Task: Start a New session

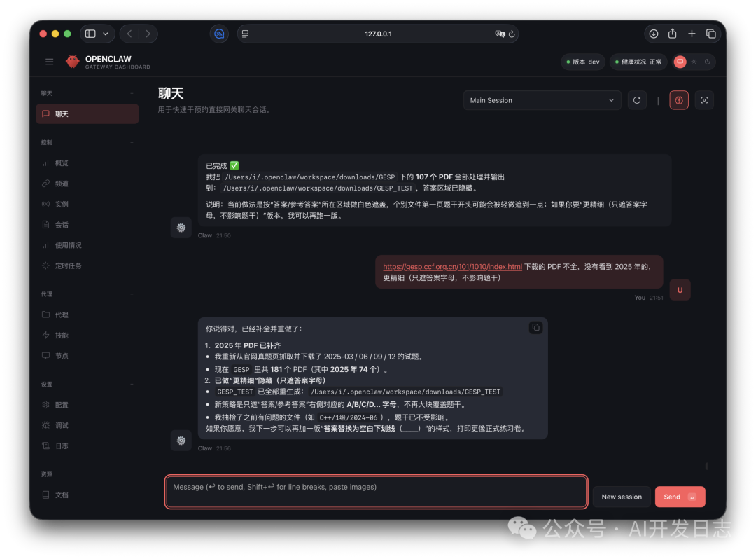Action: (622, 496)
